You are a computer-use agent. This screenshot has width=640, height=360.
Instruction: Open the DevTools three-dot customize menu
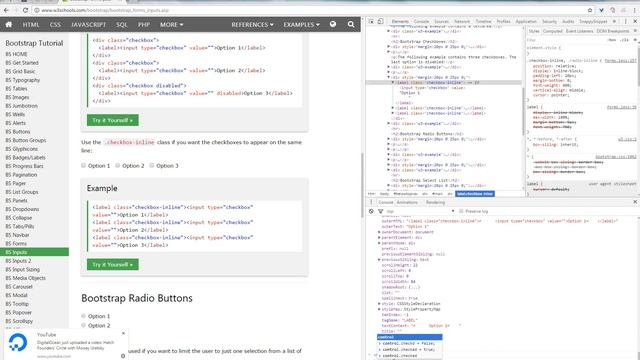pos(625,21)
